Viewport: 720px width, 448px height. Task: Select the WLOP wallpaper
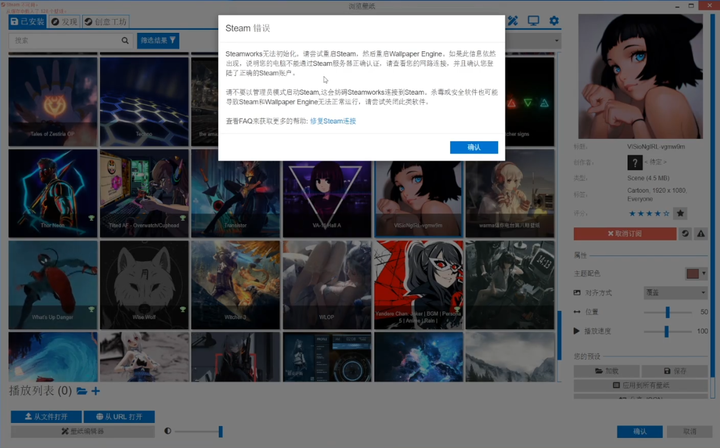pyautogui.click(x=327, y=285)
